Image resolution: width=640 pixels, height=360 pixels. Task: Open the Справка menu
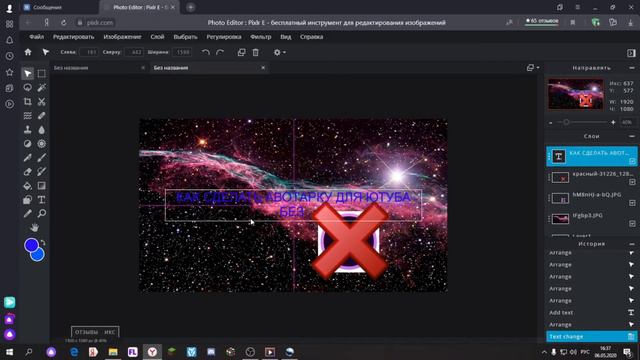[x=311, y=37]
